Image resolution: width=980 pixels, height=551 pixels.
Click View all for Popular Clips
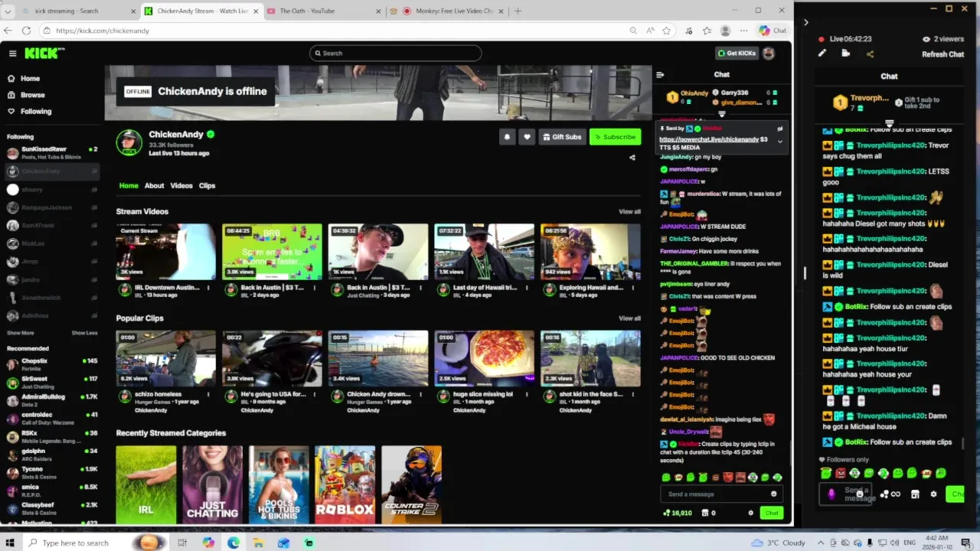coord(629,318)
